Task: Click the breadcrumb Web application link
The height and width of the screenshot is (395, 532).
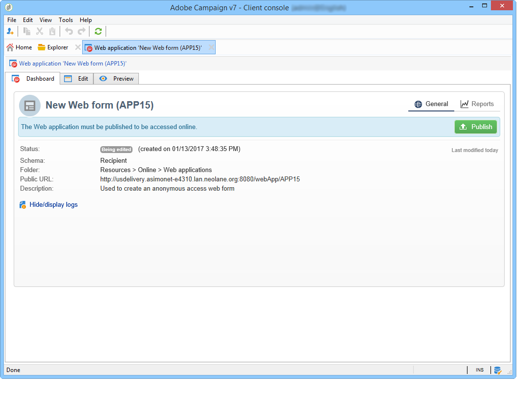Action: coord(72,64)
